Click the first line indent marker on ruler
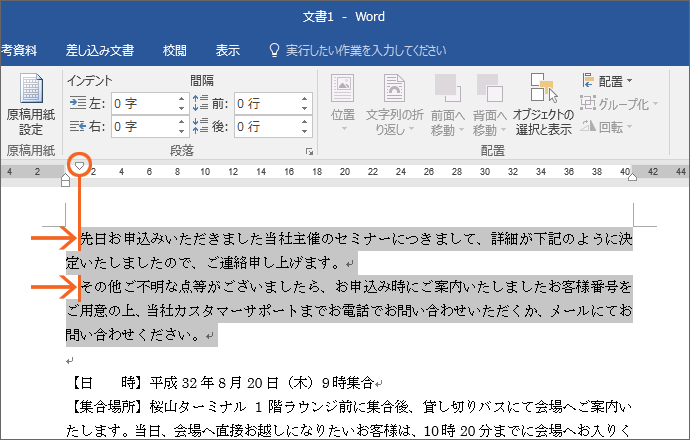 tap(79, 165)
